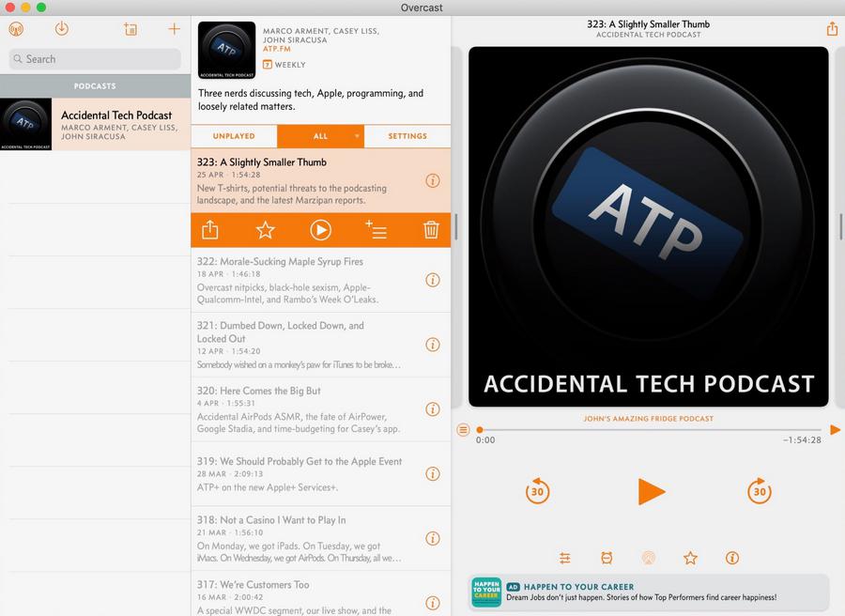Open playback effects sliders icon
Image resolution: width=845 pixels, height=616 pixels.
(x=565, y=559)
